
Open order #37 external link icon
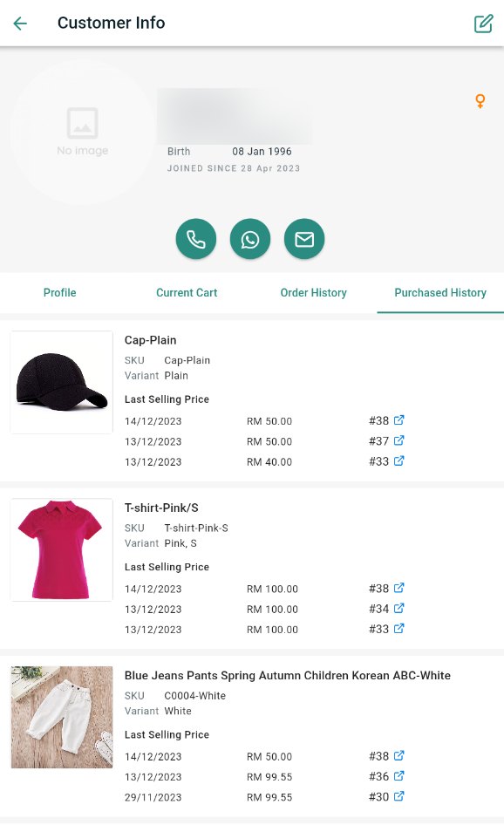[x=398, y=440]
